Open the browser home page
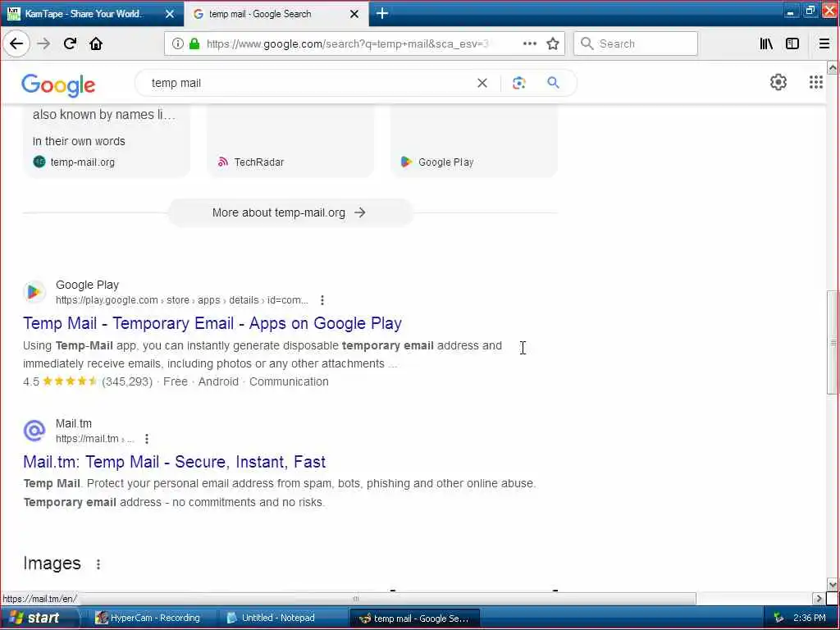 pos(96,44)
